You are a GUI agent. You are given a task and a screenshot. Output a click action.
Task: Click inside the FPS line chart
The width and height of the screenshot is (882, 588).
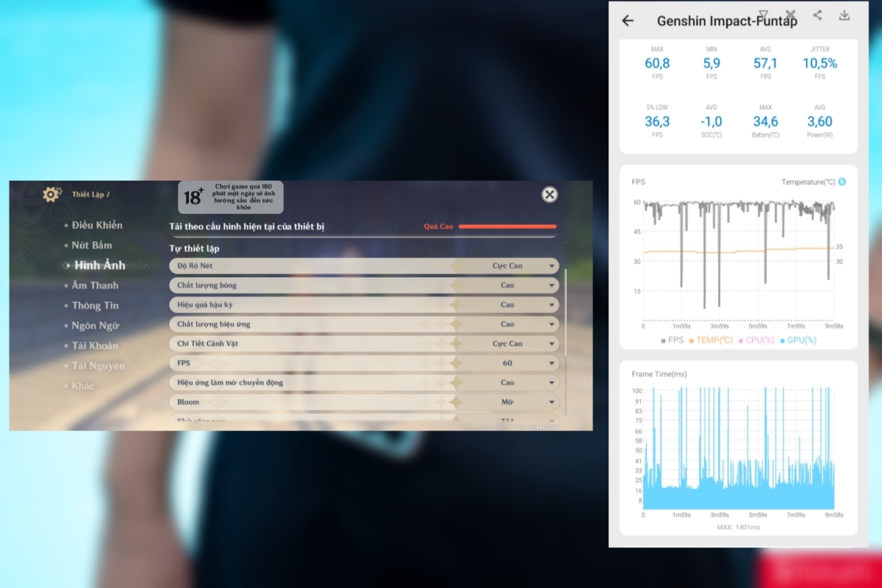[x=738, y=261]
